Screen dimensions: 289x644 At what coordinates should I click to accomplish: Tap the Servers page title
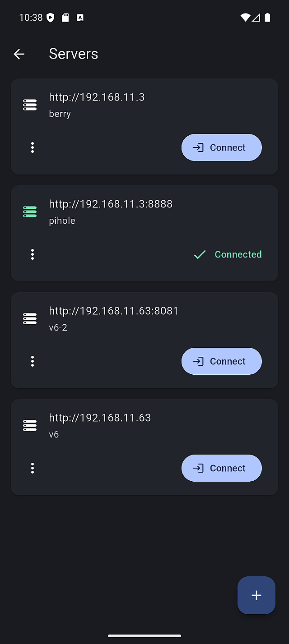pyautogui.click(x=73, y=54)
